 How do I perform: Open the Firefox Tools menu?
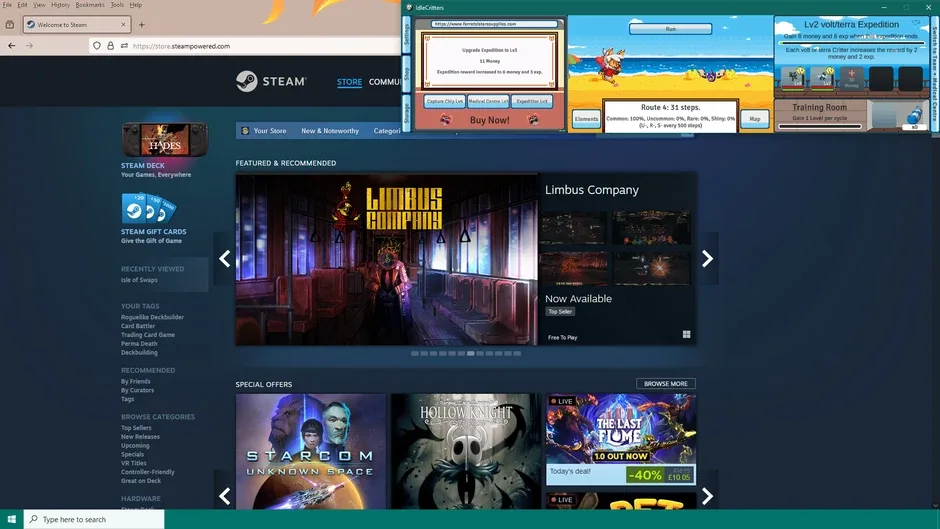click(x=117, y=5)
